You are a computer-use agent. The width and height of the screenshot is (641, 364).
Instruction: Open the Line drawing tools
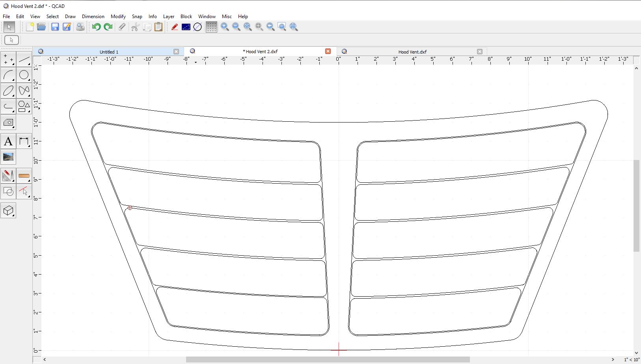(24, 59)
